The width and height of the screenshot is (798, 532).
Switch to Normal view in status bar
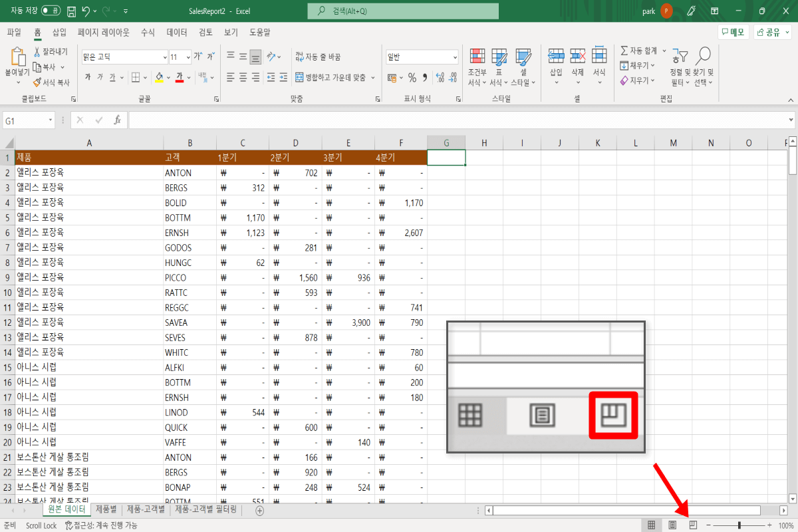[651, 525]
